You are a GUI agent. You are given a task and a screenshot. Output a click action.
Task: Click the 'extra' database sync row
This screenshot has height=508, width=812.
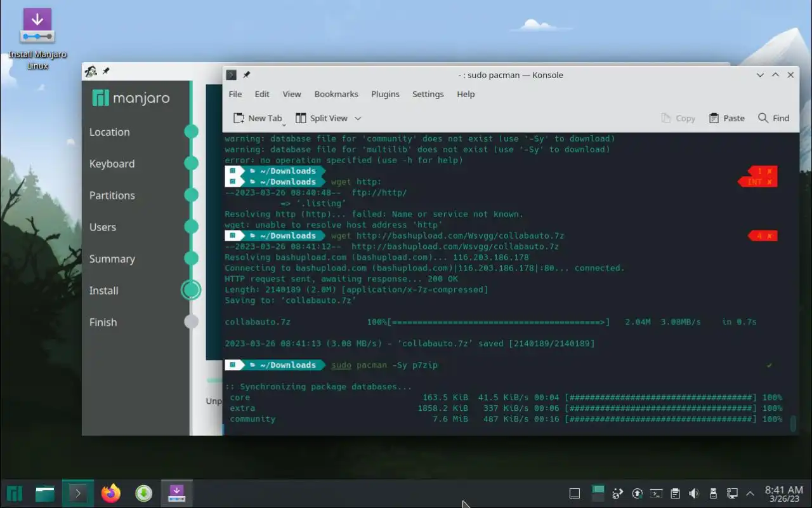click(506, 408)
